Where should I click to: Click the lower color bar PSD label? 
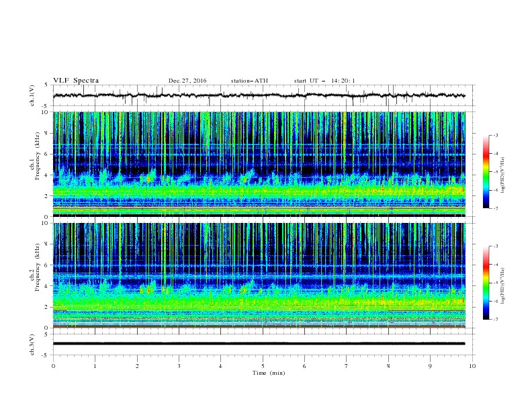(502, 286)
